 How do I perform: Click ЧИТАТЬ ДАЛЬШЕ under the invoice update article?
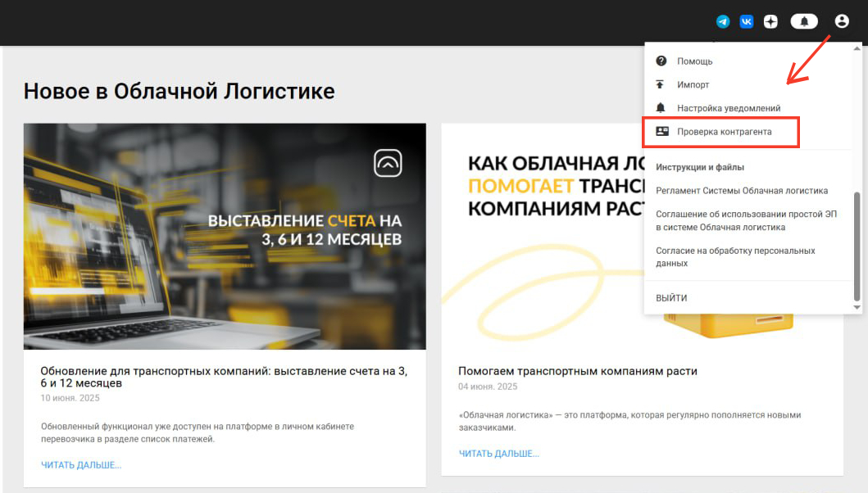(81, 465)
